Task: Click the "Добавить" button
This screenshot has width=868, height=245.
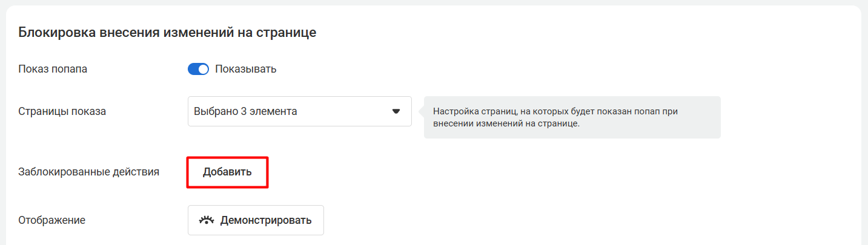Action: [x=227, y=172]
